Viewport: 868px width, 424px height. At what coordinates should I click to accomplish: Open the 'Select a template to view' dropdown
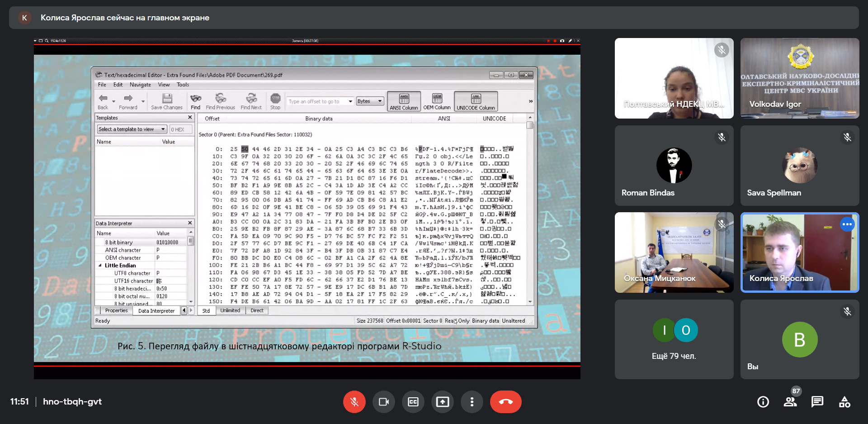click(132, 129)
